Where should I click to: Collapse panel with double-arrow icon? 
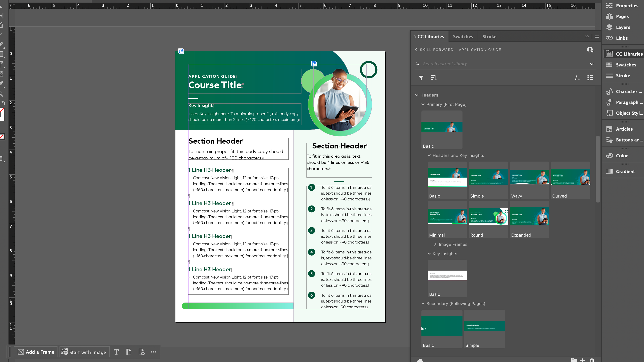[587, 37]
